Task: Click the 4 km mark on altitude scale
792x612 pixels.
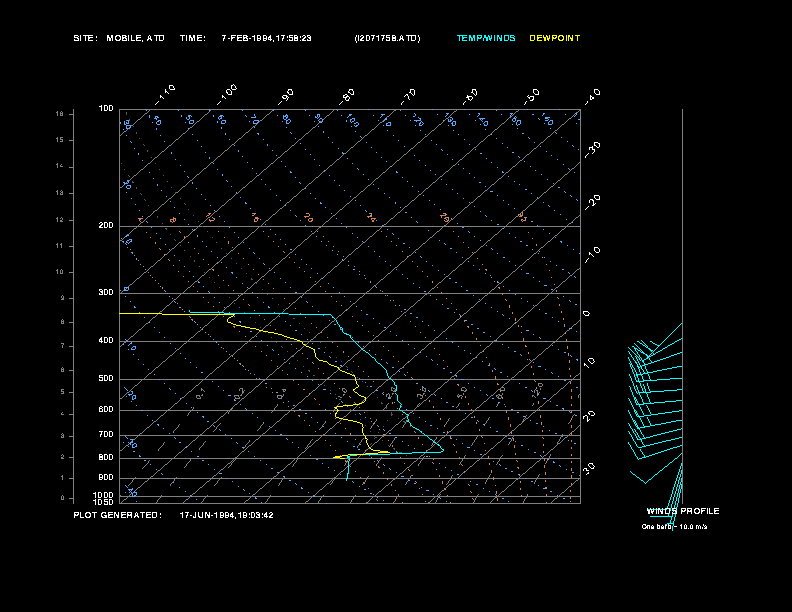Action: (63, 414)
